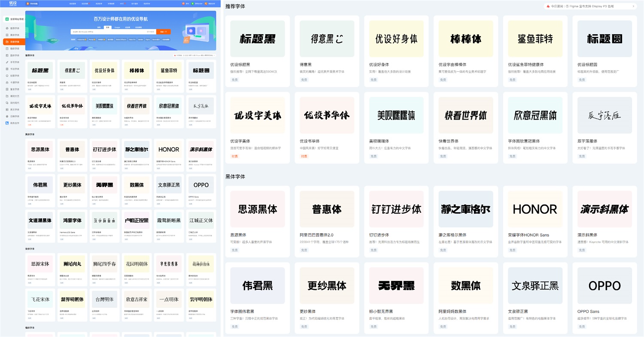This screenshot has width=644, height=337.
Task: Open the OPPO preview in the enlarged view
Action: coord(605,286)
